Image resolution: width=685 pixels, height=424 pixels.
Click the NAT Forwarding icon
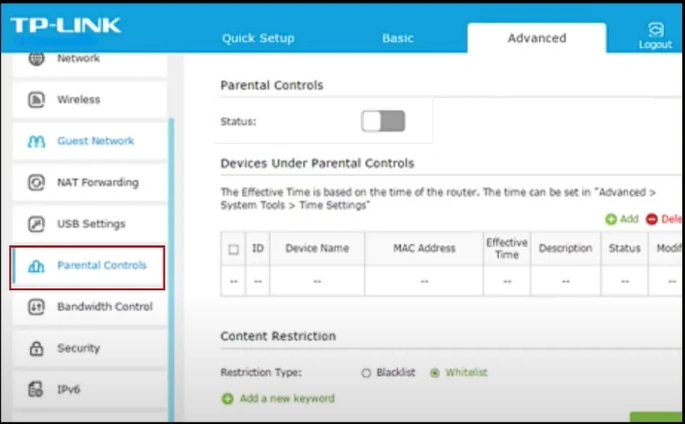[36, 183]
